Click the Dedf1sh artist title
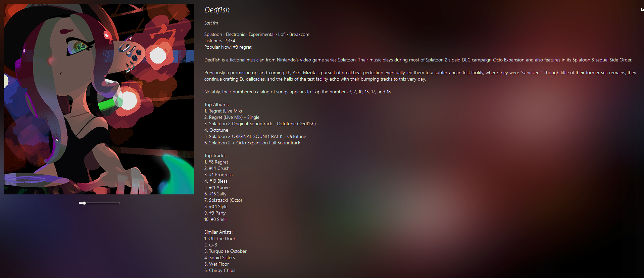 coord(217,10)
